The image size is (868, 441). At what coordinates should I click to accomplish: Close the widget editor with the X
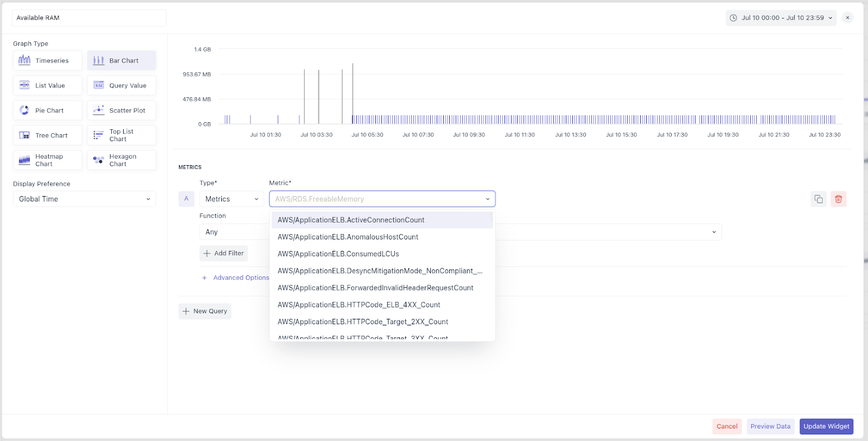point(847,18)
